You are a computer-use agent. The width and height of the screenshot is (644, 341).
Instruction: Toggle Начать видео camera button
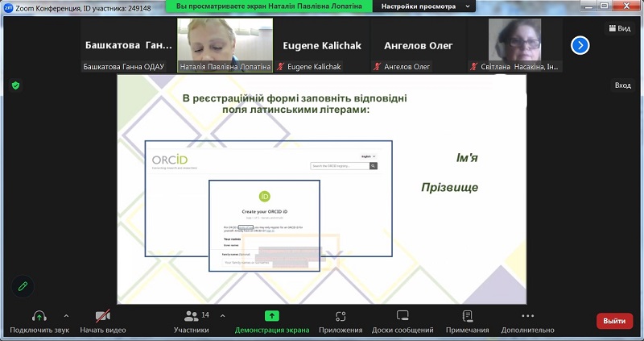pos(102,316)
